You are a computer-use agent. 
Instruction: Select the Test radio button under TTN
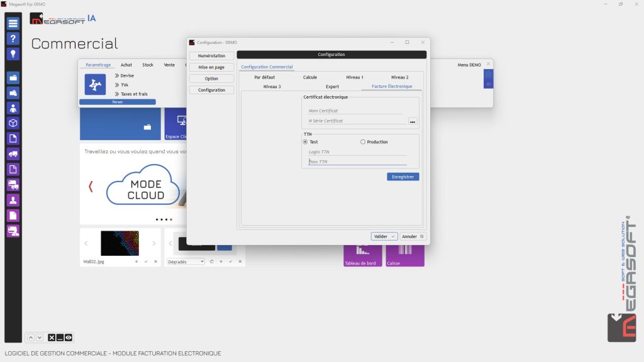coord(305,142)
